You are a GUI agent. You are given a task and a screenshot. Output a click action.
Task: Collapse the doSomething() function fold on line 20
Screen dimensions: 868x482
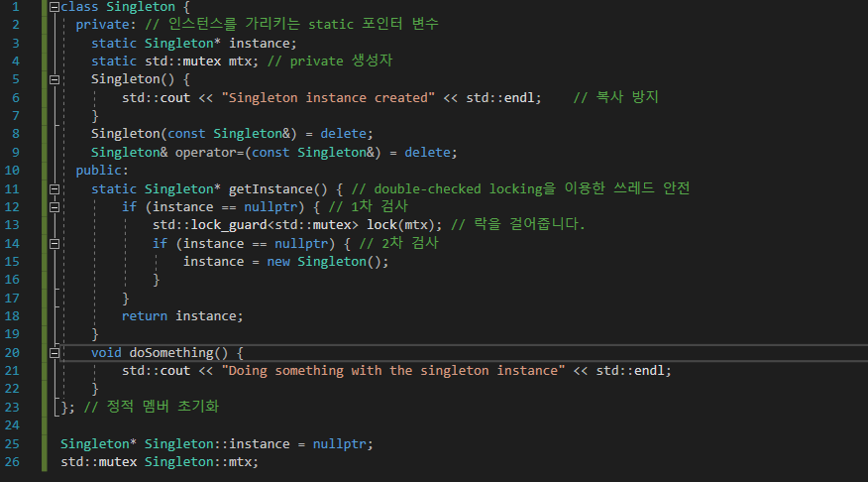tap(54, 353)
